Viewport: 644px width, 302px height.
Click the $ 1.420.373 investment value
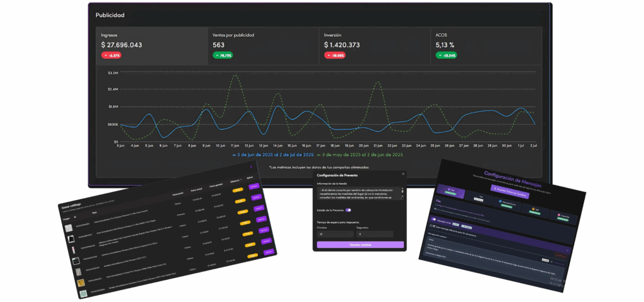click(341, 45)
